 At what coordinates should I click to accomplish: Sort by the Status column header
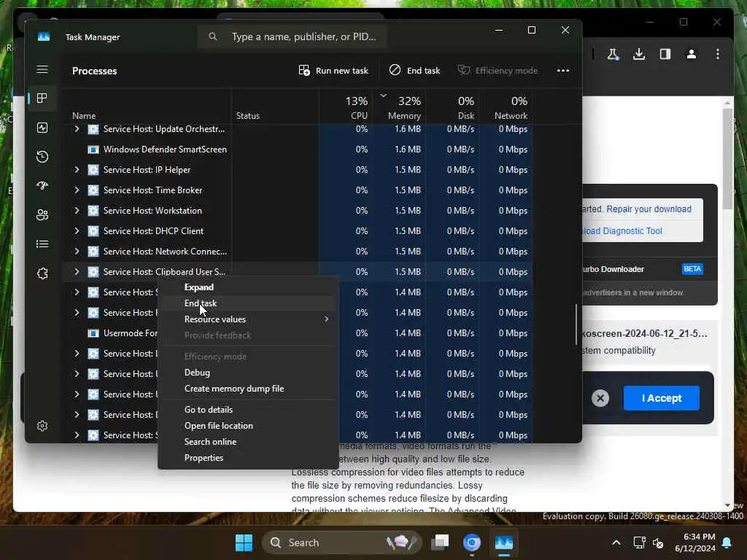248,116
